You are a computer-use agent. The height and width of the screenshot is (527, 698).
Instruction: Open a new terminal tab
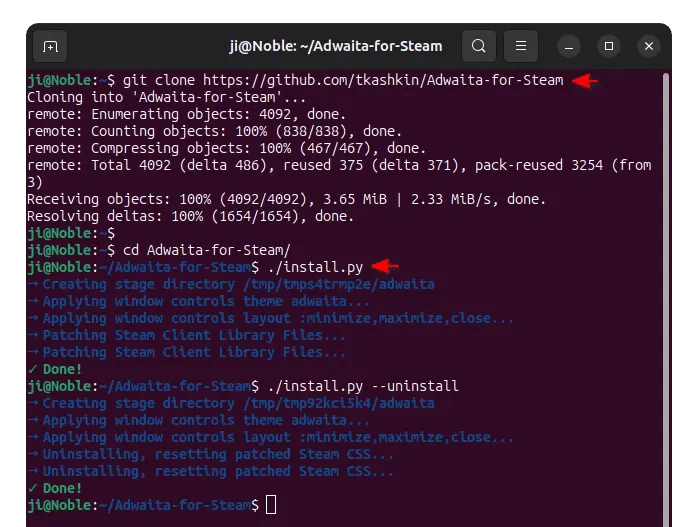pos(50,46)
